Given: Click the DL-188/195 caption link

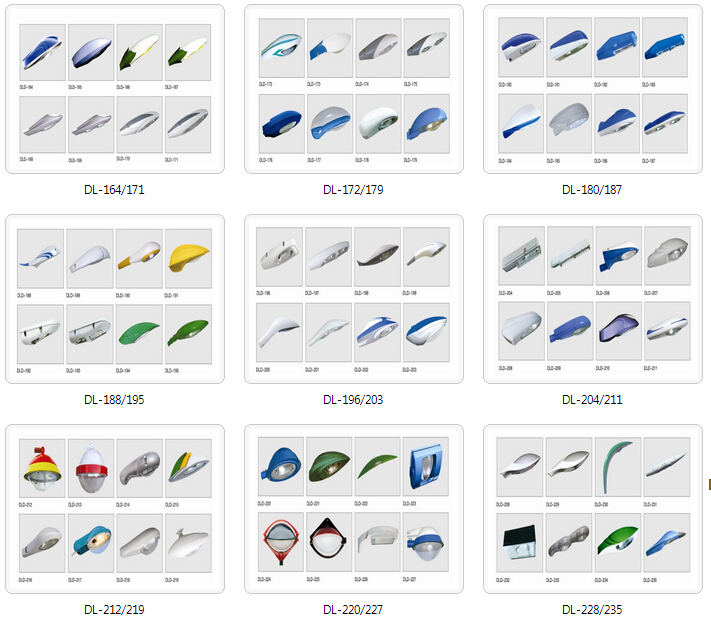Looking at the screenshot, I should [114, 399].
